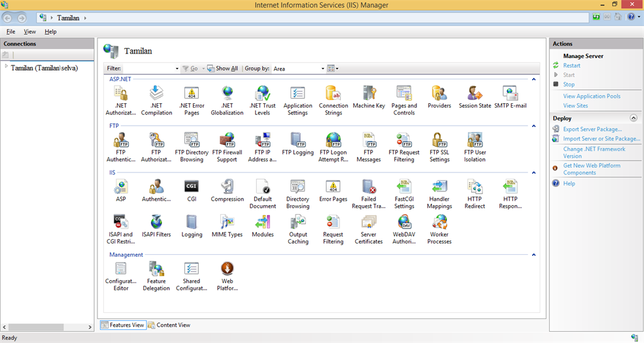The width and height of the screenshot is (644, 343).
Task: Open Worker Processes feature
Action: coord(440,230)
